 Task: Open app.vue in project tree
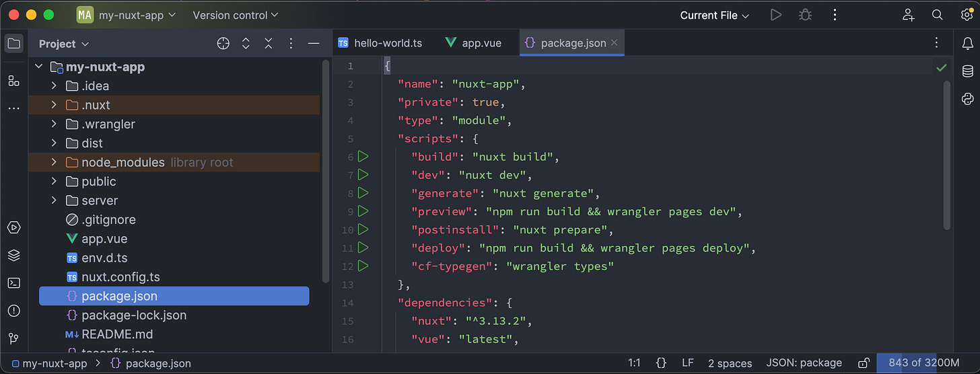[104, 239]
